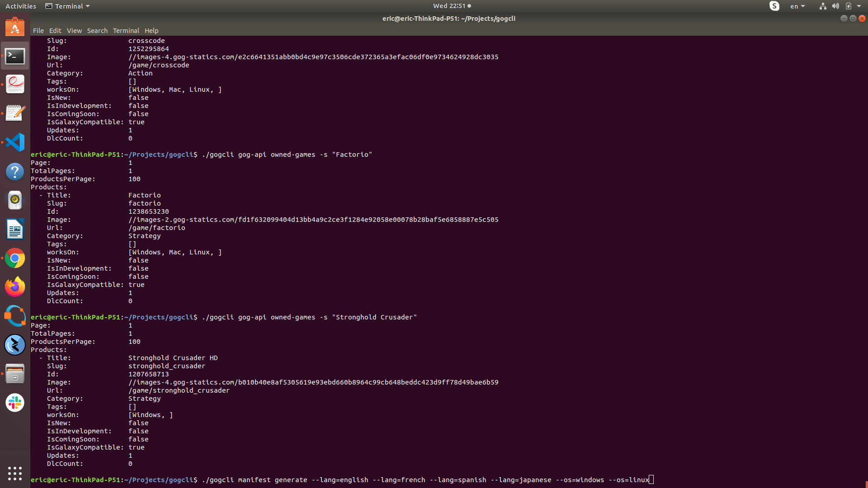Open the Help question mark icon

(x=15, y=172)
